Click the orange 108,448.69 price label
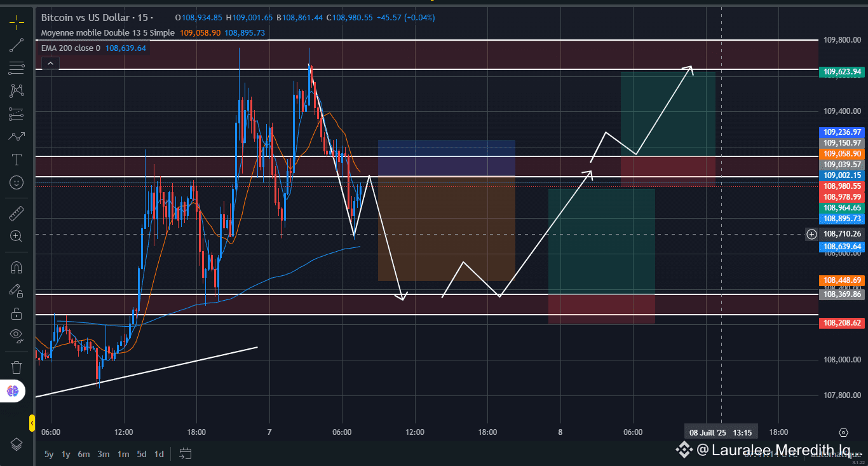 tap(843, 280)
